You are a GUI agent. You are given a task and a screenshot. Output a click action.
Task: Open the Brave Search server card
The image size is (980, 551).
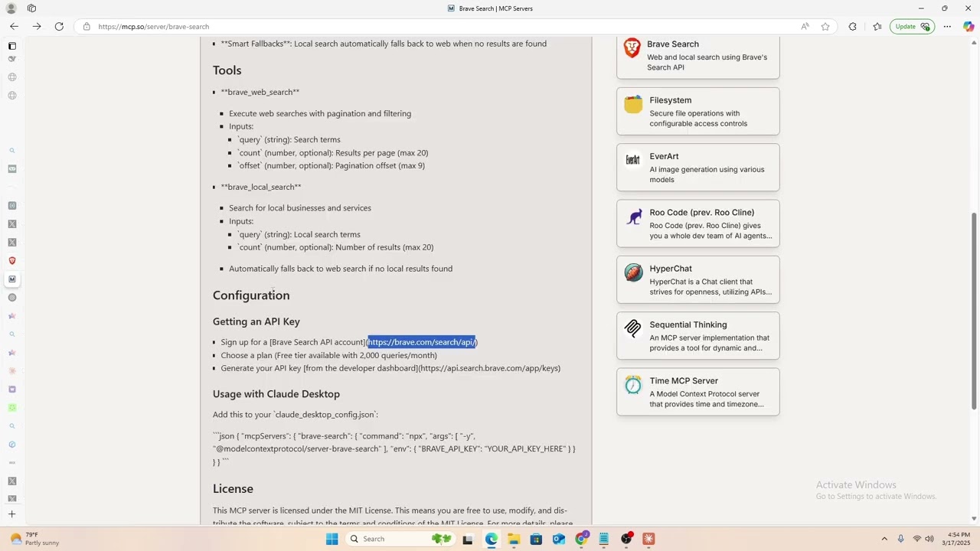click(698, 57)
